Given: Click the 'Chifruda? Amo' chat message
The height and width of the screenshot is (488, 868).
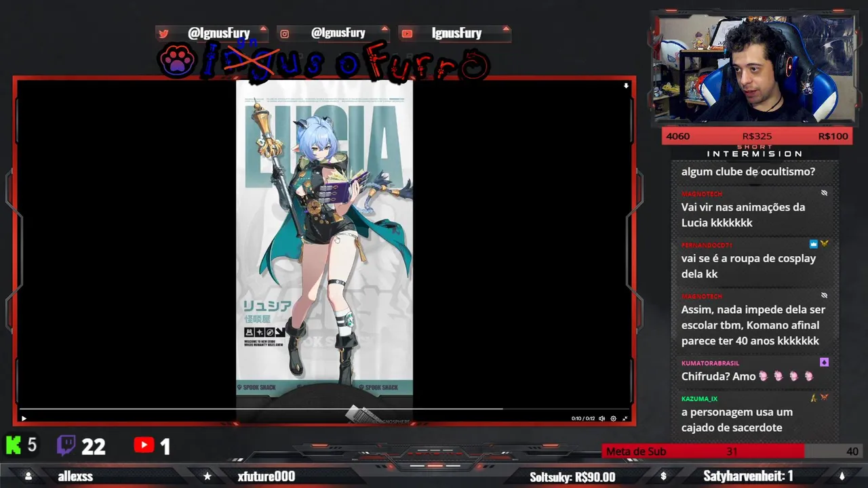Looking at the screenshot, I should (747, 376).
